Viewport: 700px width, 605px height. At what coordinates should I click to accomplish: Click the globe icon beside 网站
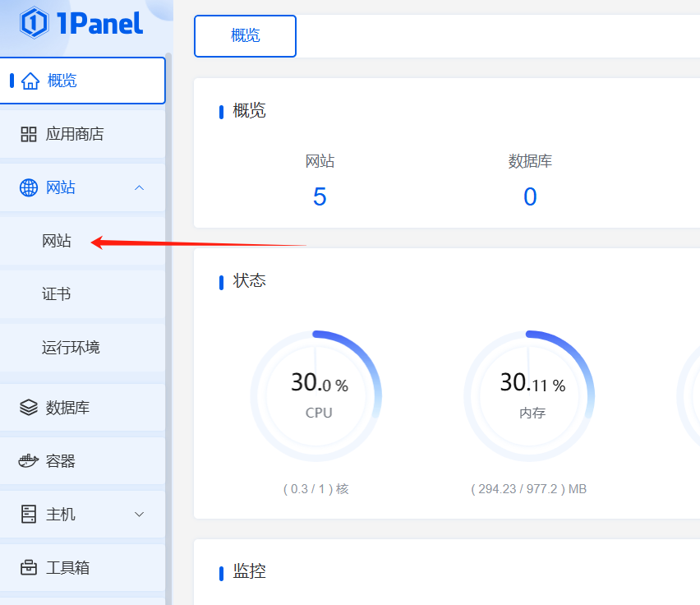click(x=29, y=187)
